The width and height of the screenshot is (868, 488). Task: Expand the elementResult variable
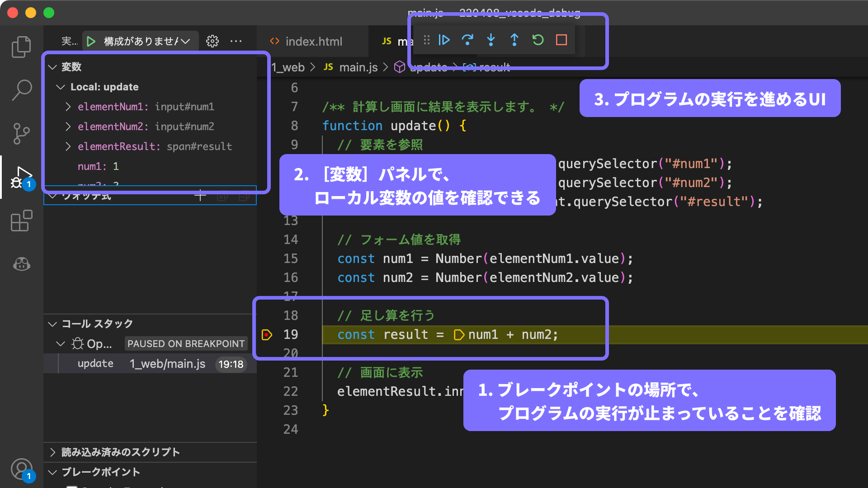(x=68, y=146)
